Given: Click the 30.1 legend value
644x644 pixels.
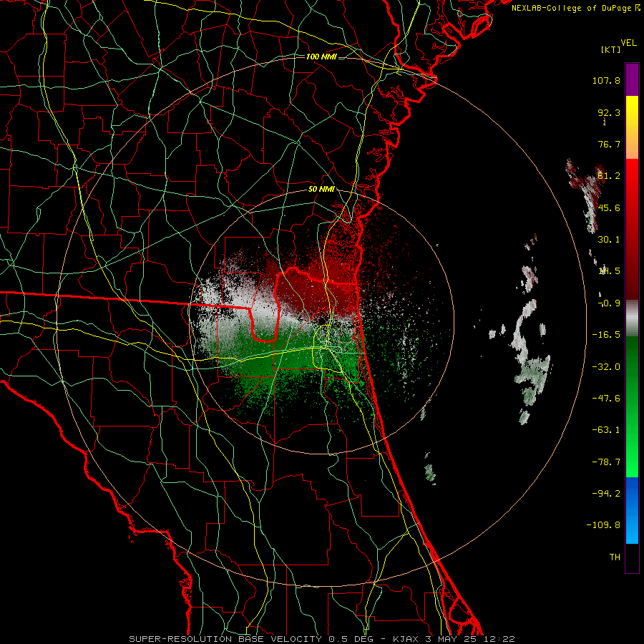Looking at the screenshot, I should [x=609, y=240].
